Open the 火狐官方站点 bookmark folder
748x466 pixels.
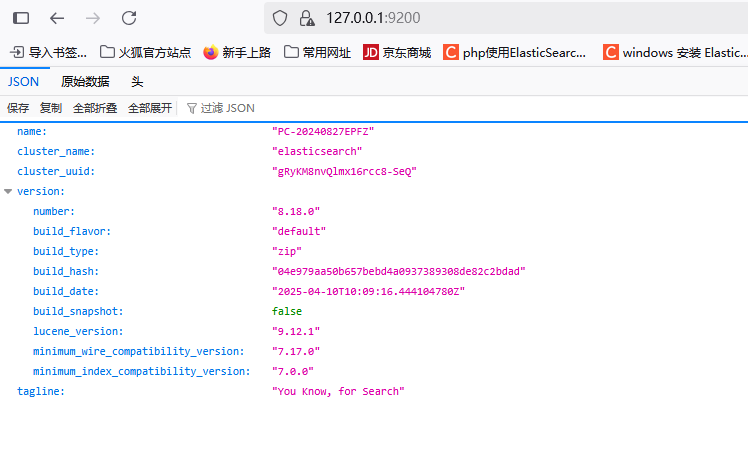pyautogui.click(x=145, y=52)
